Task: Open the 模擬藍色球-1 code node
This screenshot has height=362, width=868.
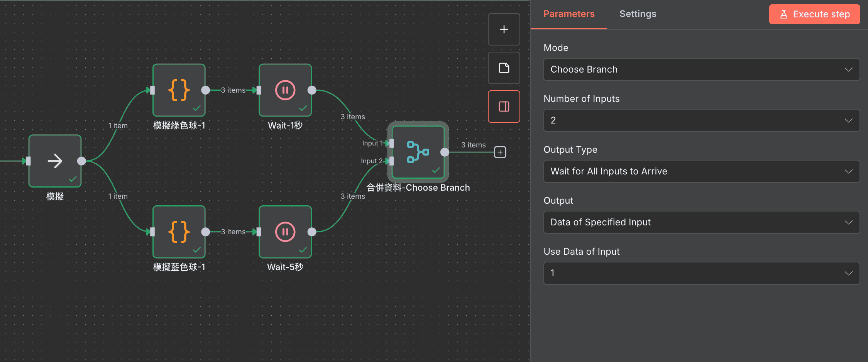Action: click(179, 232)
